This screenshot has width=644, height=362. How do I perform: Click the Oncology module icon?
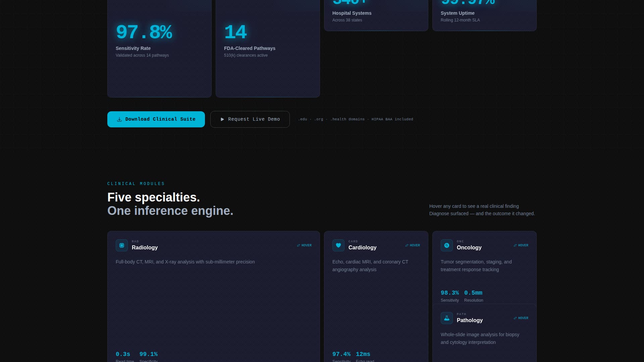pos(447,245)
